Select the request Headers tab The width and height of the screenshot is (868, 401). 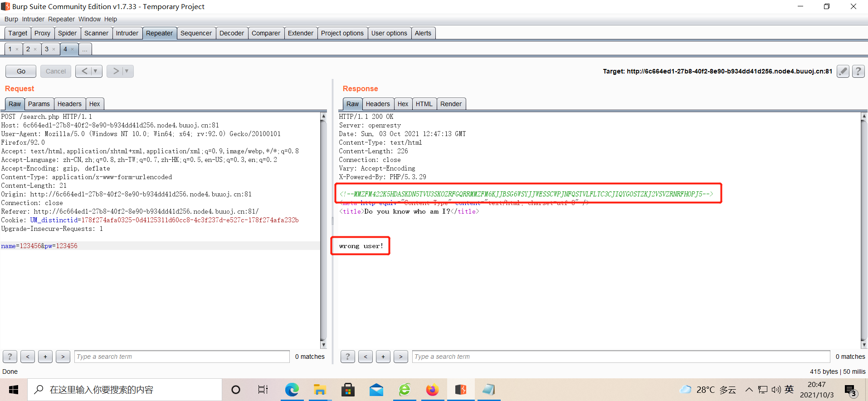click(x=69, y=104)
